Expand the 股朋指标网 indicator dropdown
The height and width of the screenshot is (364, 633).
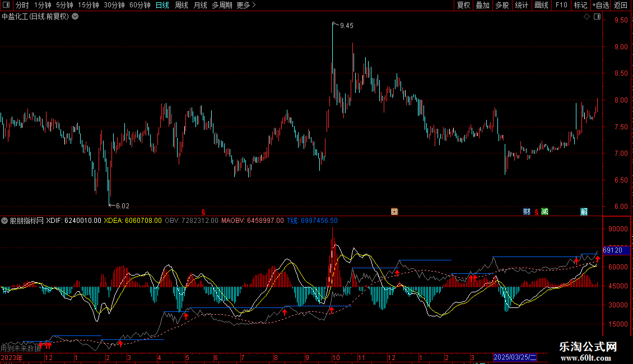pos(4,221)
